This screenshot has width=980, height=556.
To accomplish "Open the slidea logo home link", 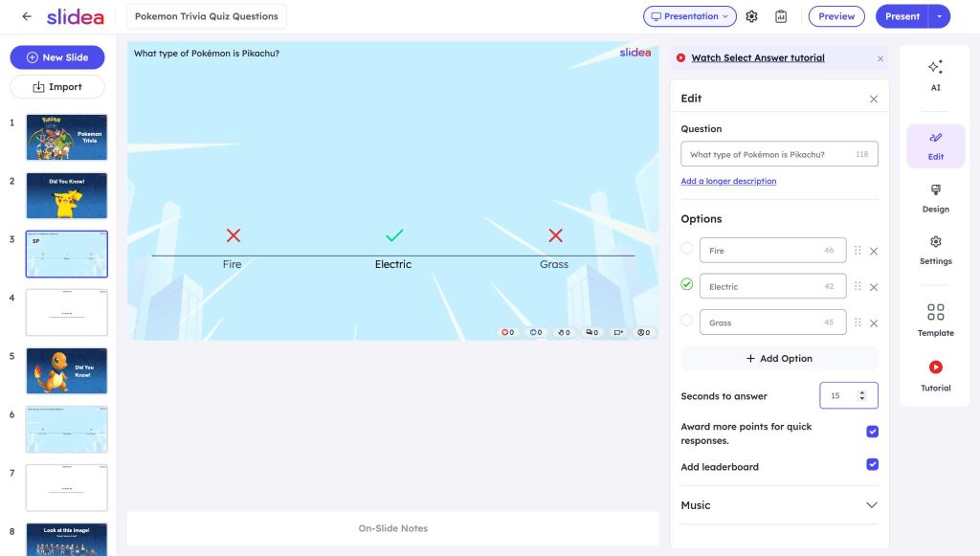I will [75, 16].
